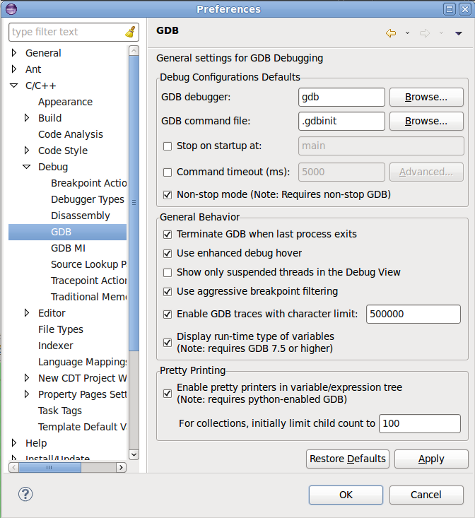The height and width of the screenshot is (518, 475).
Task: Click the tree horizontal scrollbar thumb
Action: tap(49, 468)
